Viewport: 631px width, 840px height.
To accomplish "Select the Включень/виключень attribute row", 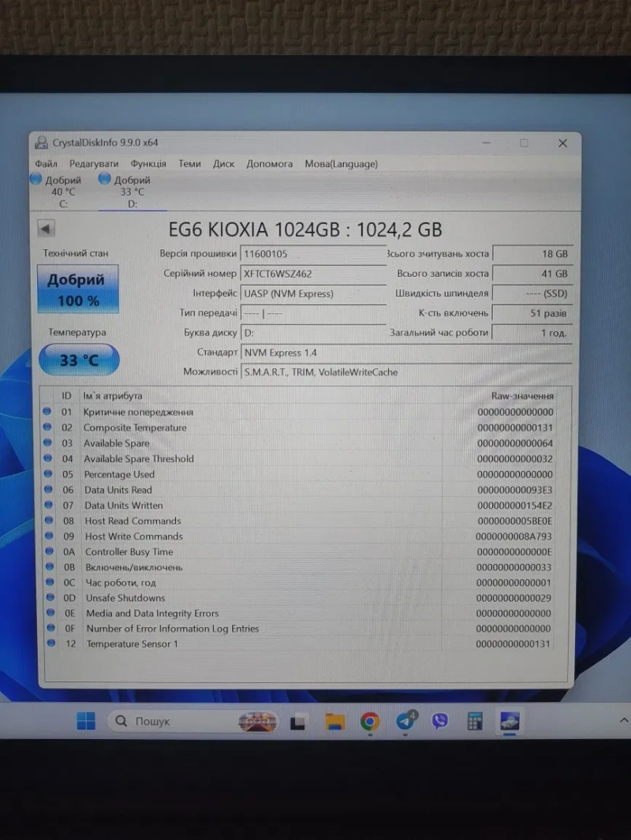I will pyautogui.click(x=299, y=567).
